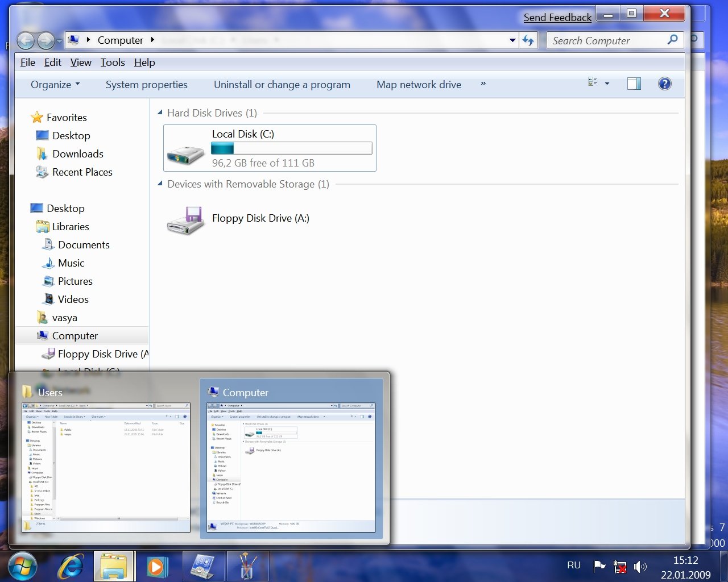This screenshot has height=582, width=728.
Task: Click the Downloads folder icon in Favorites
Action: point(42,153)
